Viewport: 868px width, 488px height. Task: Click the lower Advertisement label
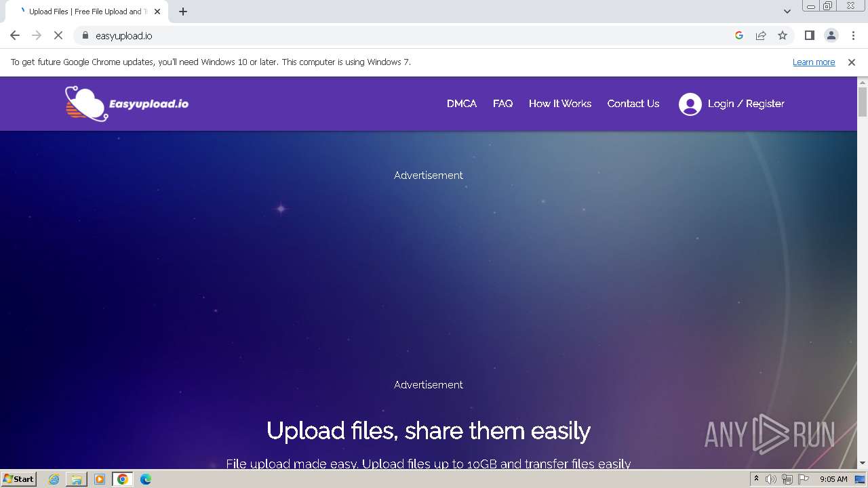point(429,384)
